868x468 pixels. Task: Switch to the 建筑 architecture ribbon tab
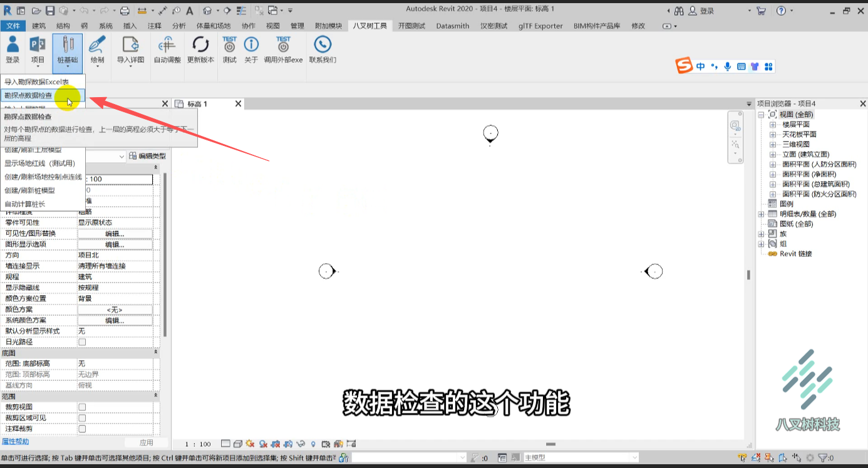[x=39, y=26]
